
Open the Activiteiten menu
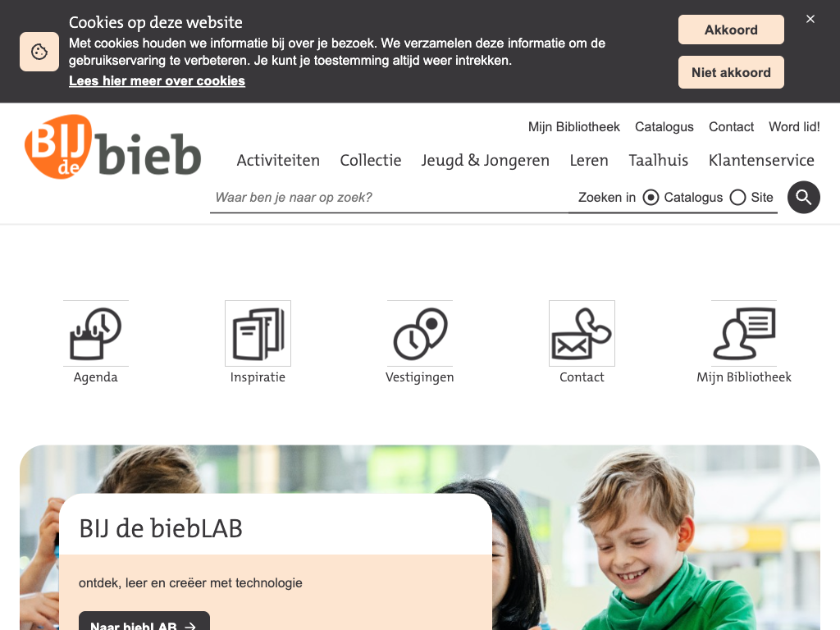tap(278, 160)
